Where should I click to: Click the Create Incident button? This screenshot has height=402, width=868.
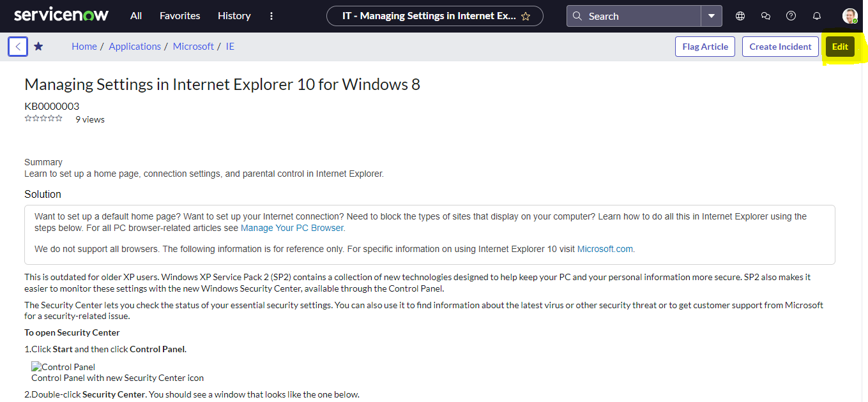(x=780, y=46)
